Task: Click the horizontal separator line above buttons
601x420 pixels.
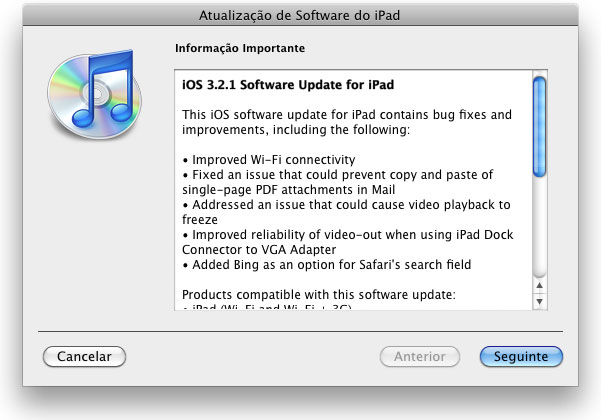Action: [300, 331]
